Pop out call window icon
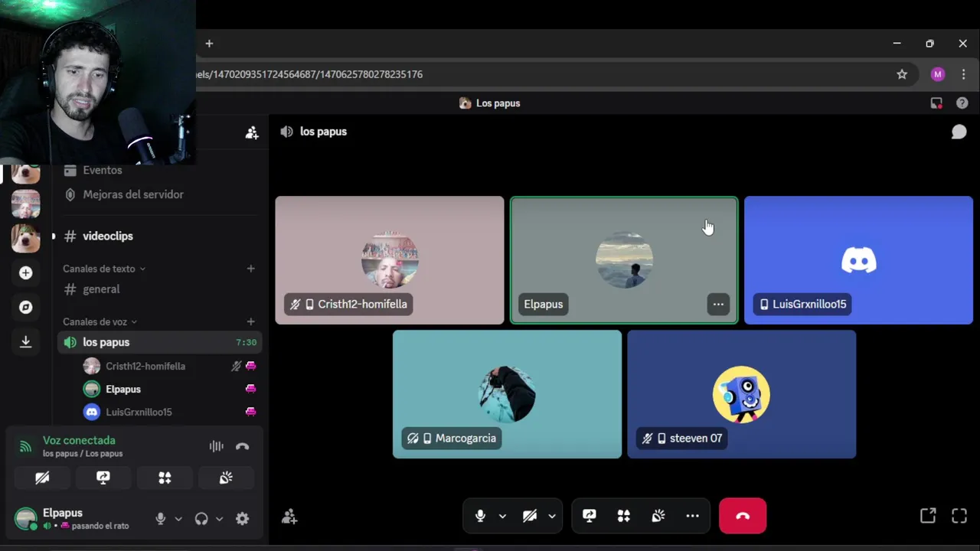The height and width of the screenshot is (551, 980). pyautogui.click(x=928, y=516)
